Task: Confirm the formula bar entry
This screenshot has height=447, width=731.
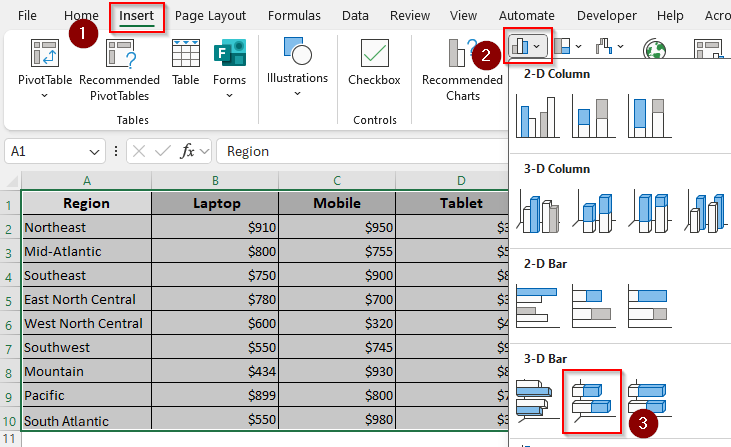Action: (163, 151)
